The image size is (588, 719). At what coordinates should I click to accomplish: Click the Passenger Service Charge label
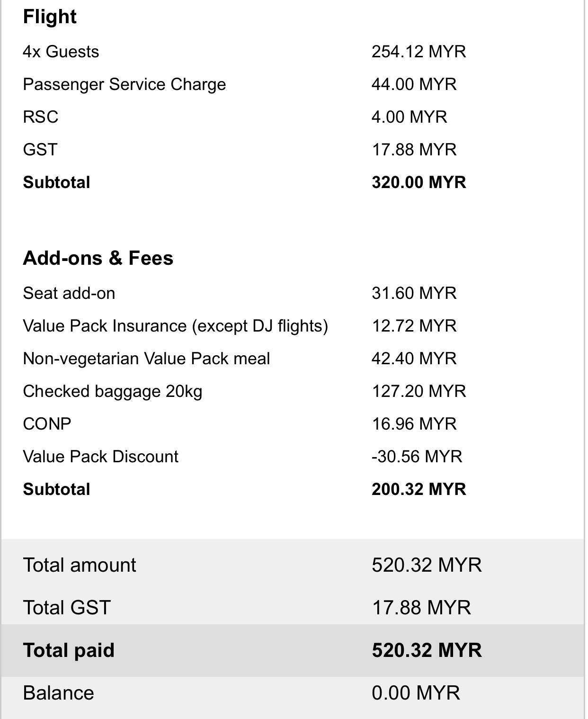pyautogui.click(x=125, y=84)
